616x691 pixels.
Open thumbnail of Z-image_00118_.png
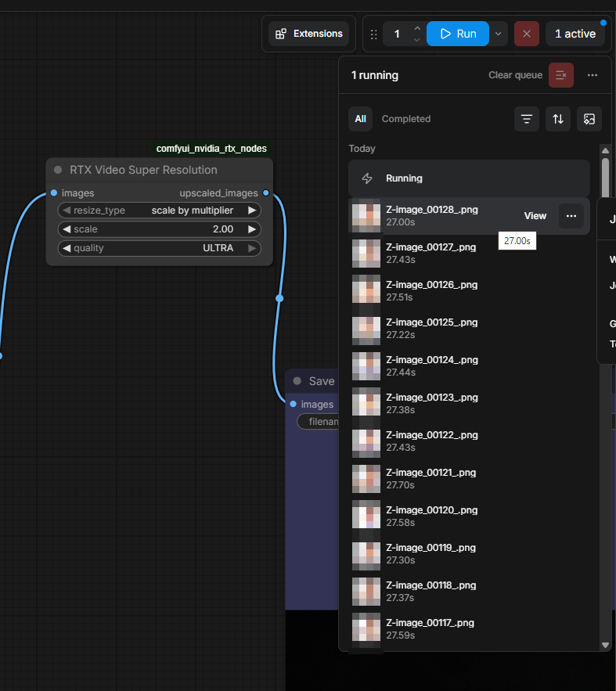[366, 591]
